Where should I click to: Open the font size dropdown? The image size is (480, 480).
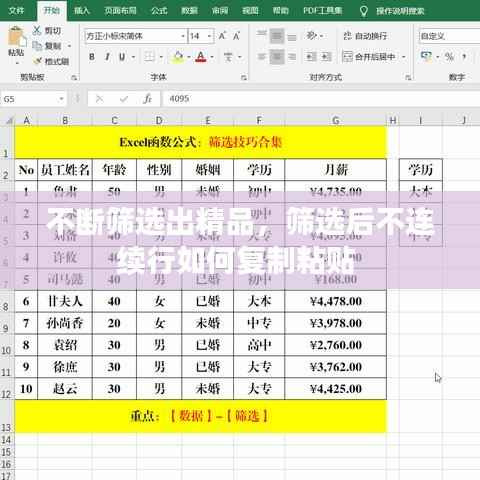209,36
